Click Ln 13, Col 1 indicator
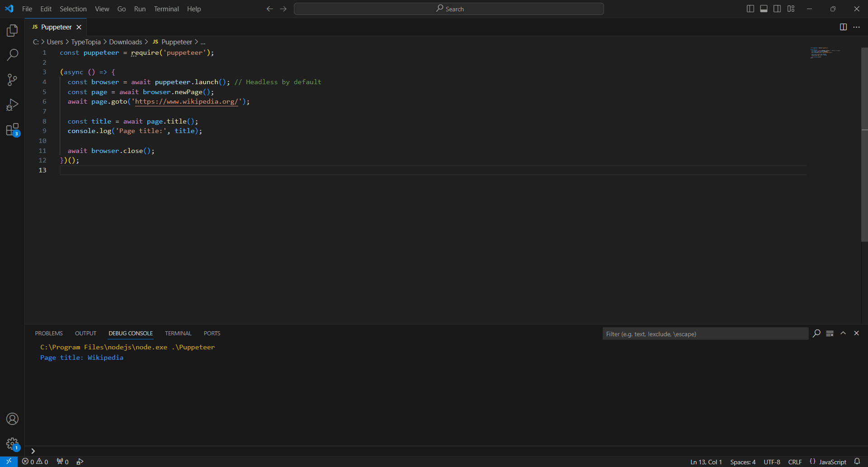Screen dimensions: 868x467 coord(706,462)
